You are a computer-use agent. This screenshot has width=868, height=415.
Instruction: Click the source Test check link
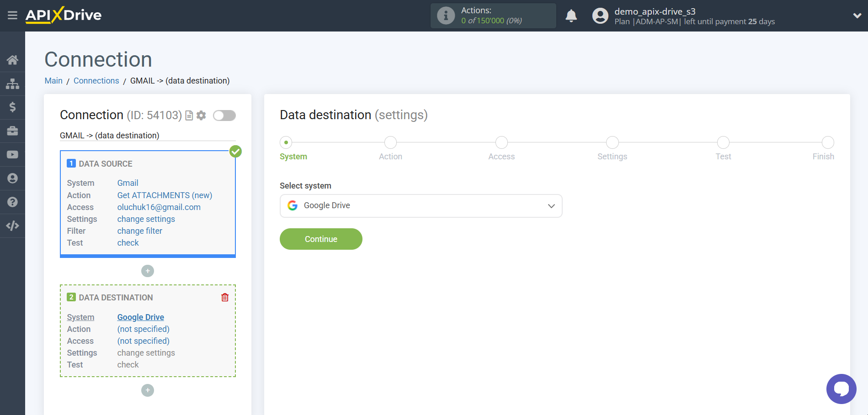[128, 243]
